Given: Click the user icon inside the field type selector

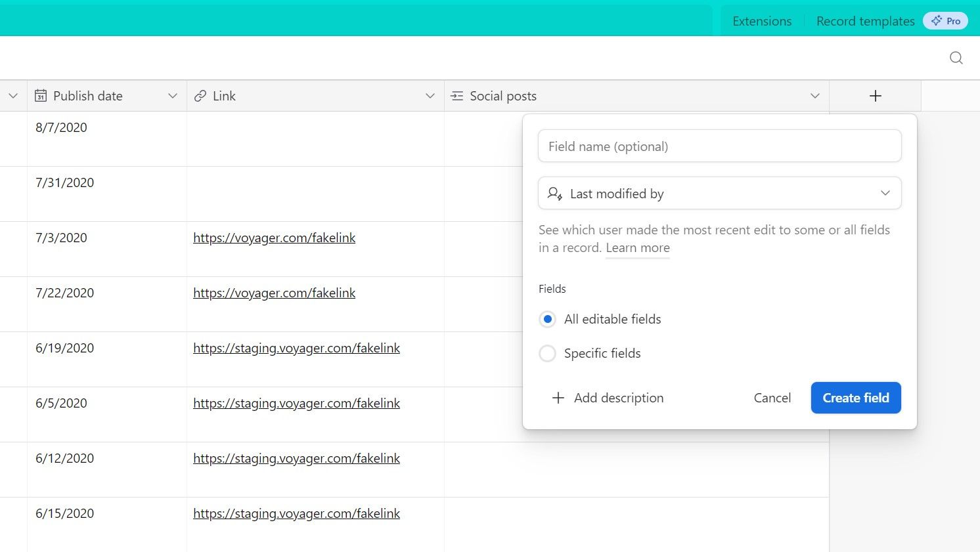Looking at the screenshot, I should coord(555,193).
